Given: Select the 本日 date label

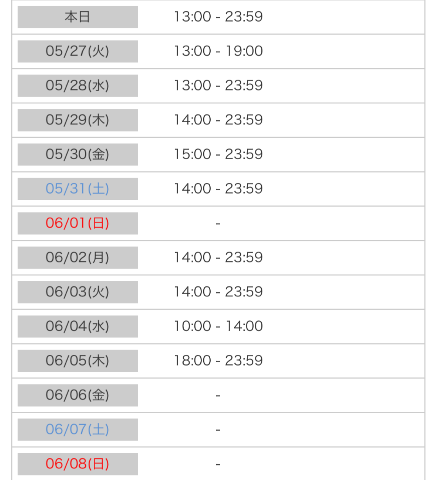Looking at the screenshot, I should point(78,17).
